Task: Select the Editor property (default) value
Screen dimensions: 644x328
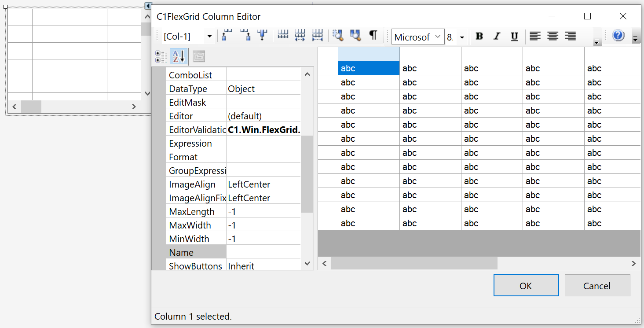Action: click(263, 116)
